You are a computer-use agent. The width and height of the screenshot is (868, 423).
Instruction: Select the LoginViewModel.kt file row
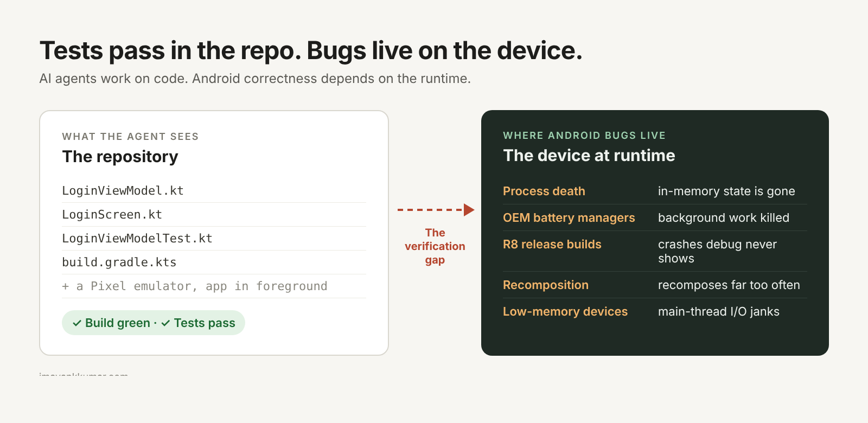[x=214, y=191]
